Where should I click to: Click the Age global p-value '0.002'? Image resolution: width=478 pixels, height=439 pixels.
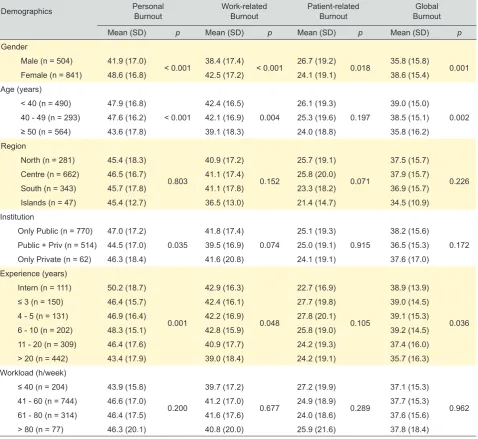click(x=459, y=118)
